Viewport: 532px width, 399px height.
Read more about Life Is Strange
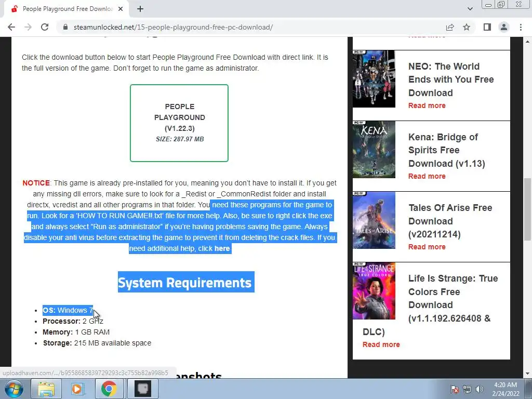[381, 344]
